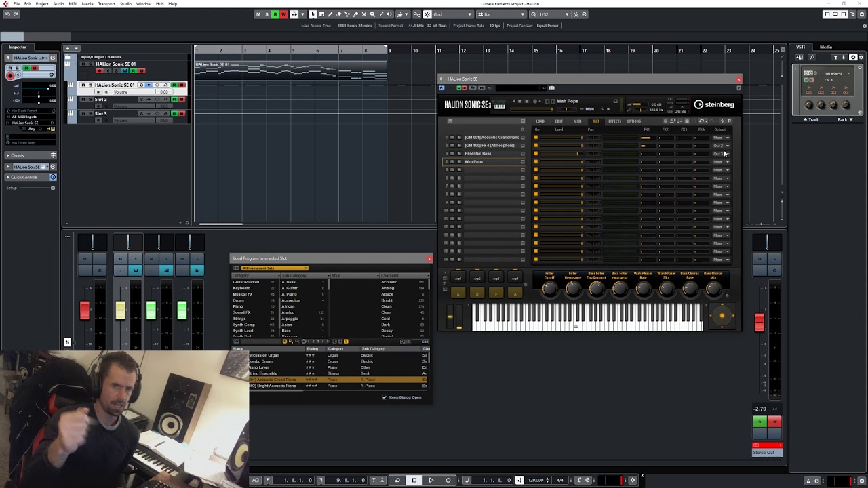Viewport: 868px width, 488px height.
Task: Expand the Chords inspector section
Action: pyautogui.click(x=31, y=155)
